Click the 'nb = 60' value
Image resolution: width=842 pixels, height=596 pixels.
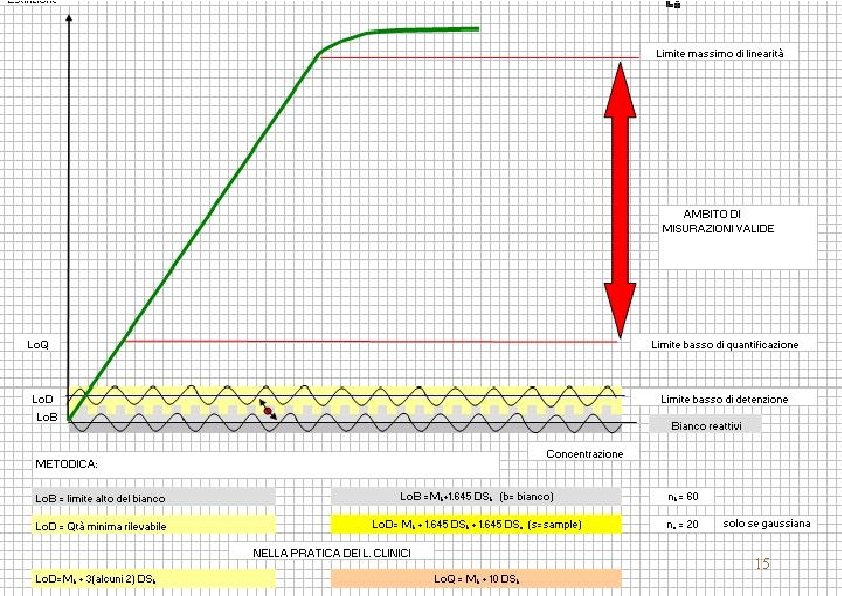point(683,497)
